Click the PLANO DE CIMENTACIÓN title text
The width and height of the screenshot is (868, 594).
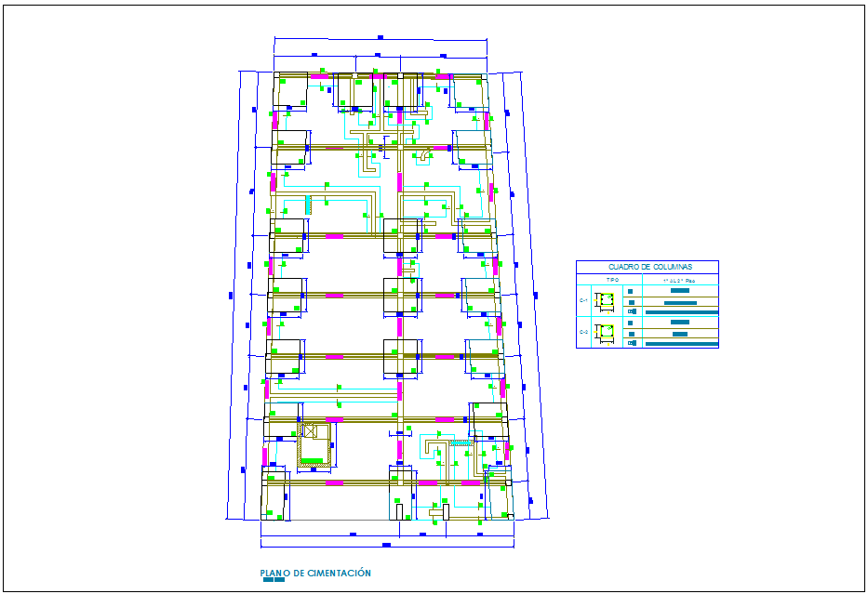tap(316, 571)
